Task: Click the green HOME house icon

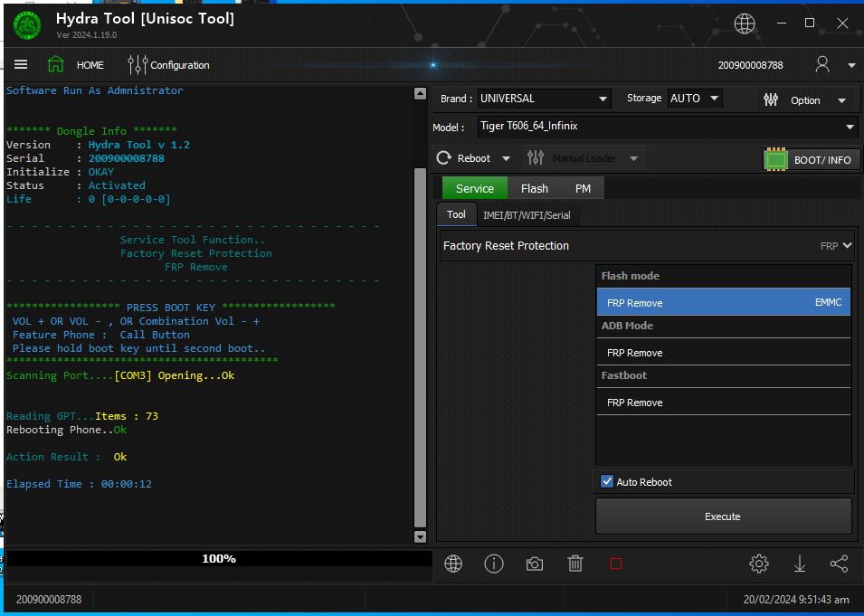Action: [56, 64]
